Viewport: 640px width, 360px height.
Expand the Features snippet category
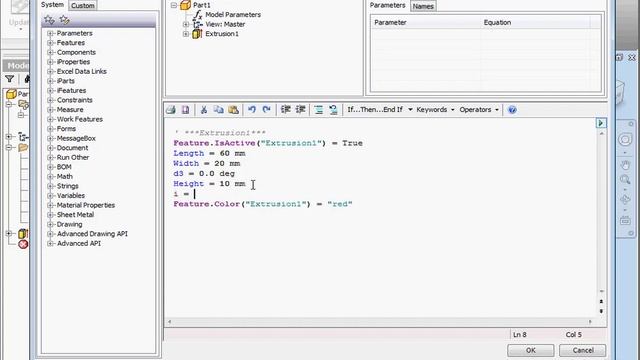point(51,42)
